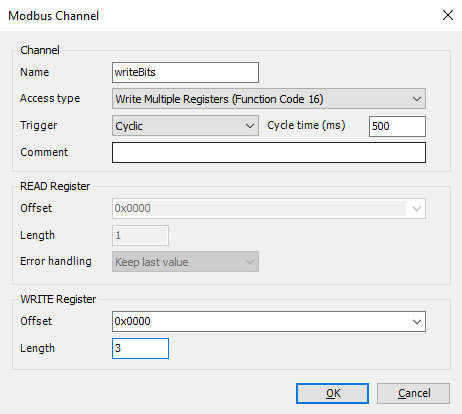Click the chevron on Keep last value
The image size is (462, 414).
pyautogui.click(x=250, y=262)
